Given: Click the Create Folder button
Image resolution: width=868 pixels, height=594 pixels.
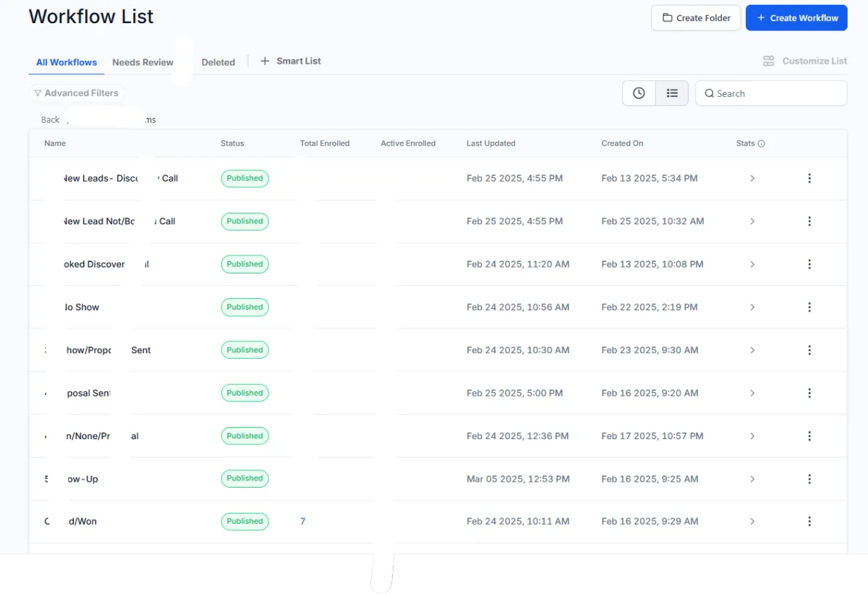Looking at the screenshot, I should (696, 18).
